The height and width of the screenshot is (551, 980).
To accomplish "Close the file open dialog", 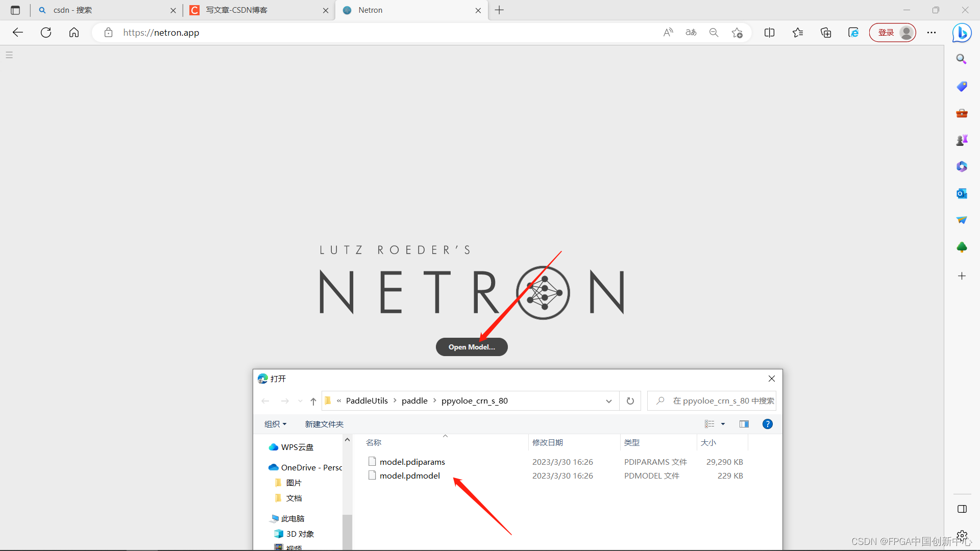I will 772,379.
